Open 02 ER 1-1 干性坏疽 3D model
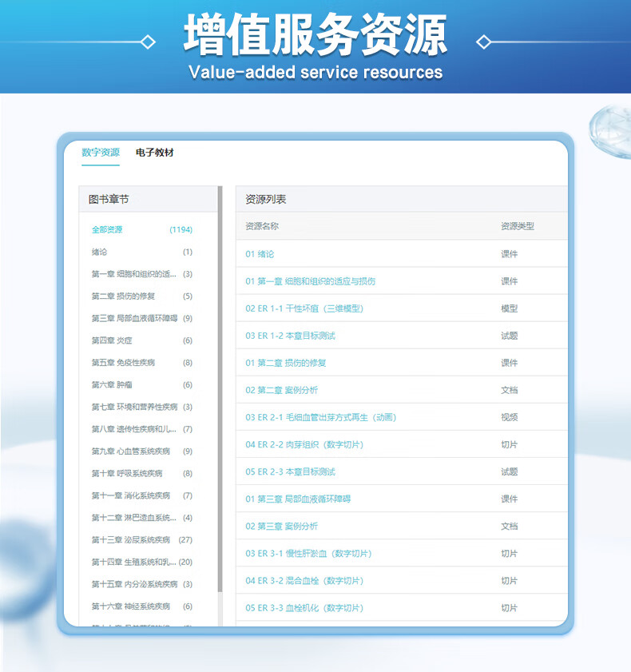 [x=304, y=308]
